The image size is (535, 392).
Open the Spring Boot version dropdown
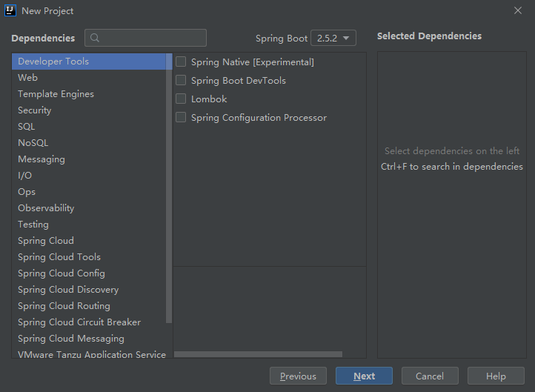coord(333,38)
